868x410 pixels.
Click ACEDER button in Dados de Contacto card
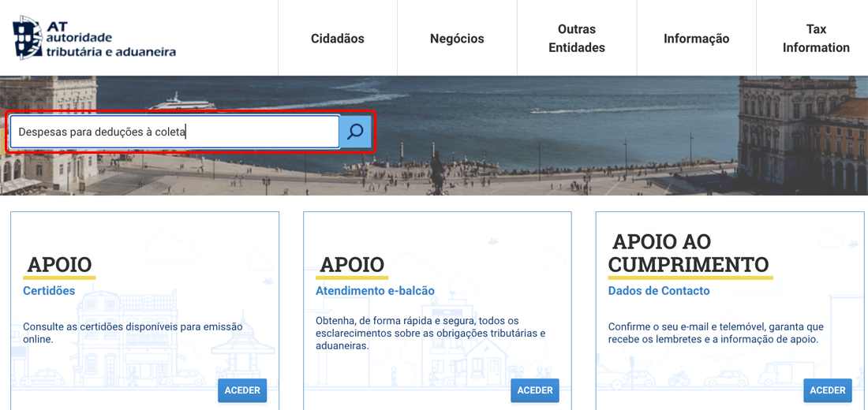828,390
